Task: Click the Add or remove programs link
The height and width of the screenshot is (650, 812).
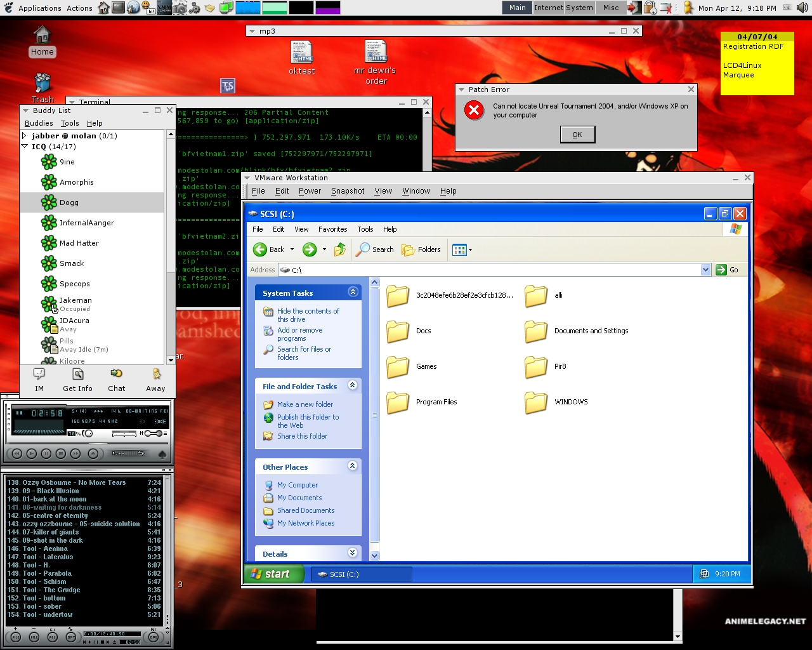Action: (x=299, y=335)
